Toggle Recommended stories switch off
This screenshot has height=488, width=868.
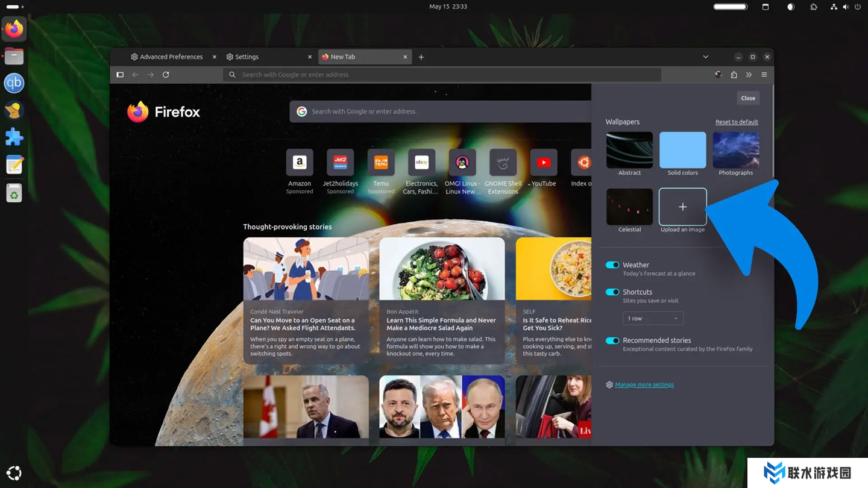pos(612,340)
